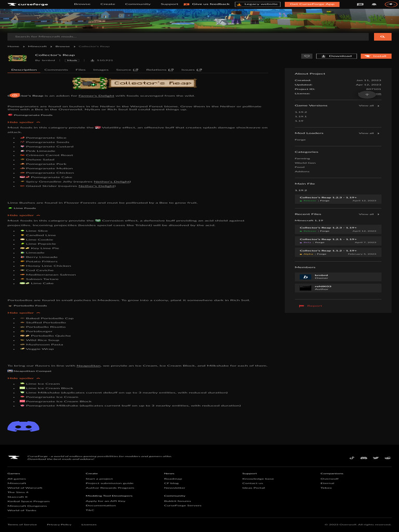Switch to the Images tab
Image resolution: width=399 pixels, height=532 pixels.
pyautogui.click(x=101, y=70)
